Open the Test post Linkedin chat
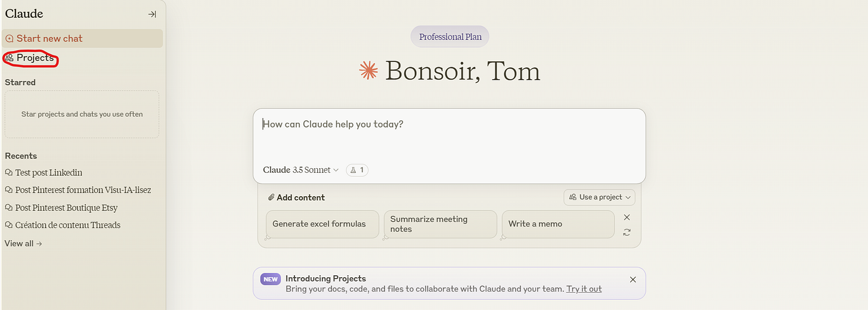Screen dimensions: 868x310 coord(44,173)
